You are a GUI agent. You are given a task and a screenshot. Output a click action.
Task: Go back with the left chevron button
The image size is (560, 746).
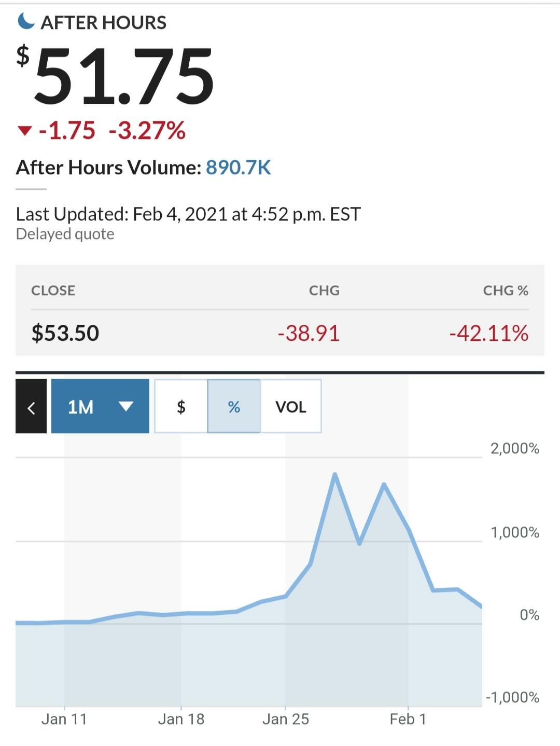[x=31, y=406]
